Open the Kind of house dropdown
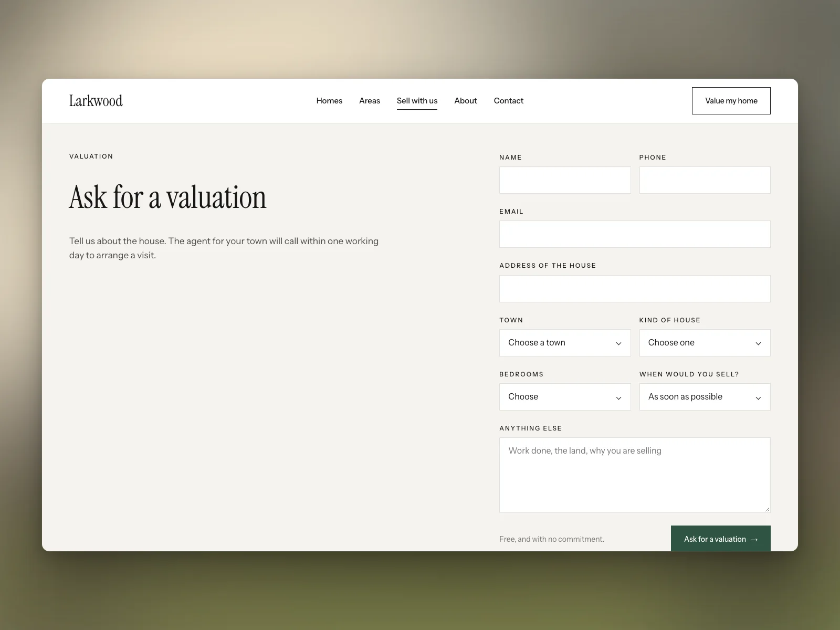840x630 pixels. [705, 343]
